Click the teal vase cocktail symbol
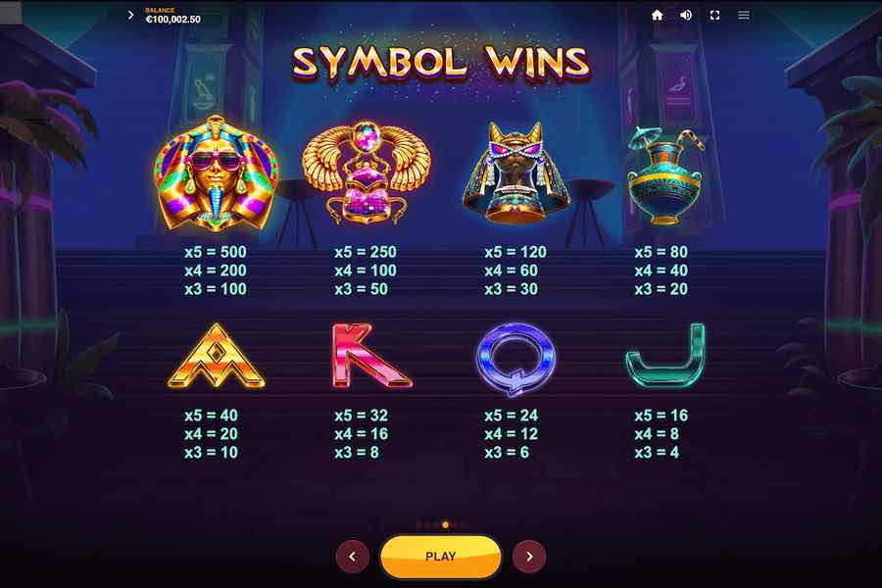882x588 pixels. tap(665, 176)
